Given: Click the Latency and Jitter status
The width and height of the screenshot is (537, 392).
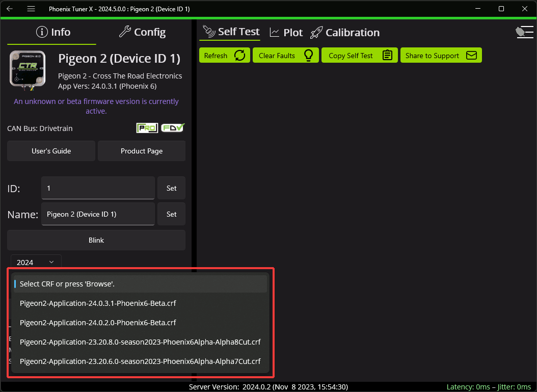Looking at the screenshot, I should (x=489, y=387).
